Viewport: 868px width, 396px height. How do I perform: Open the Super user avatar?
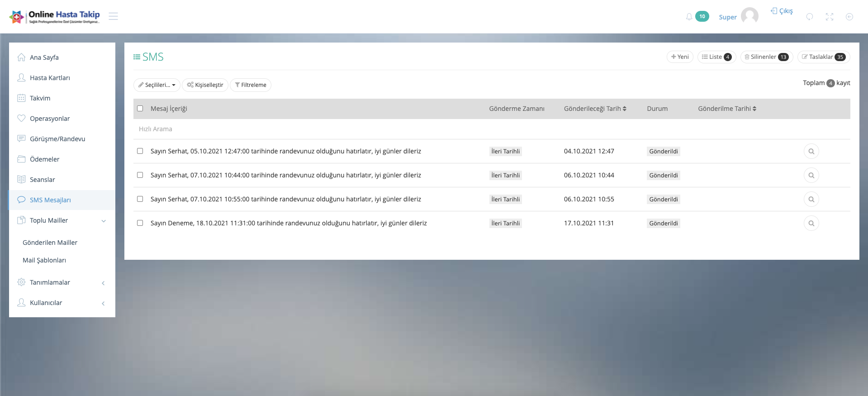coord(749,16)
